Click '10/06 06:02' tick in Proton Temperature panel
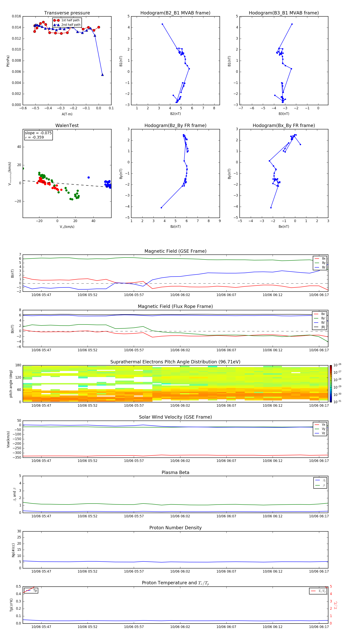This screenshot has height=644, width=351. coord(180,627)
